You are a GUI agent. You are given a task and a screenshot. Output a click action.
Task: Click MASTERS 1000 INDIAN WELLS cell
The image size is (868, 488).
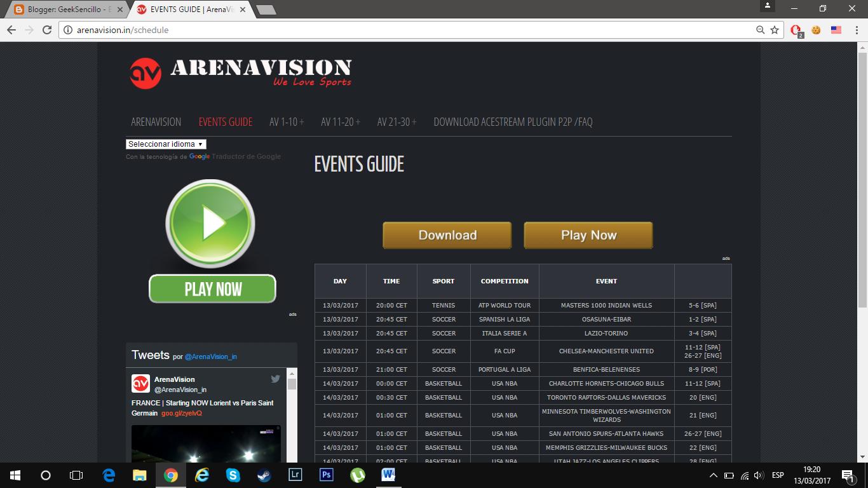pos(606,305)
